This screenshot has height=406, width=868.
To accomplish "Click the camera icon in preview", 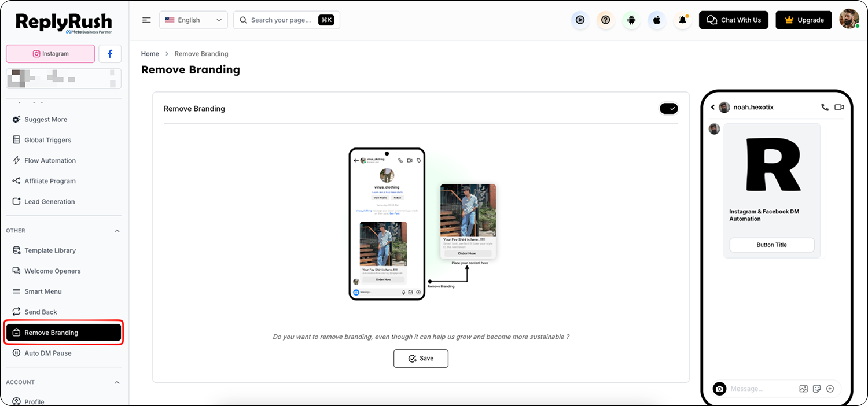I will (x=719, y=389).
